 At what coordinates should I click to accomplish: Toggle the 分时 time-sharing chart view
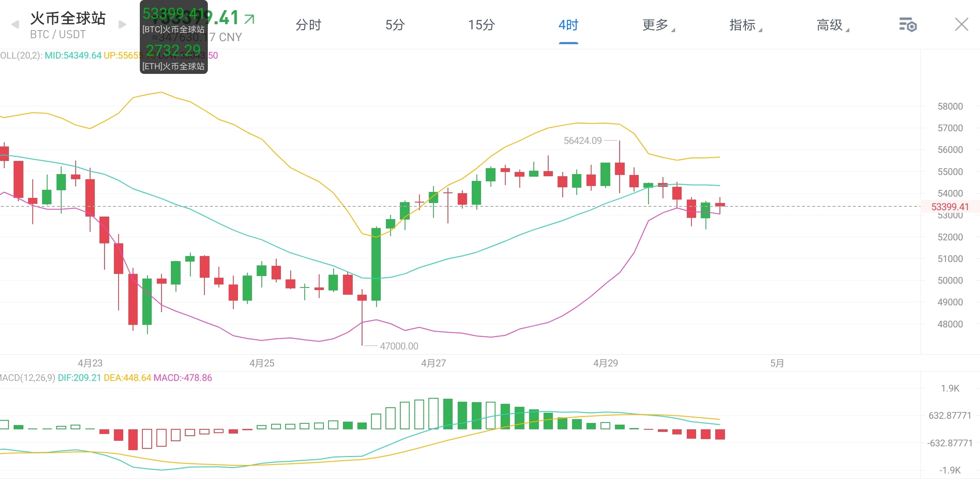308,25
